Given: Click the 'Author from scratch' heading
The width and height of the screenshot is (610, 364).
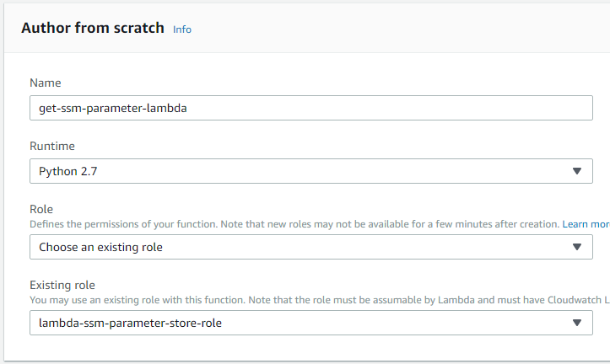Looking at the screenshot, I should [93, 28].
